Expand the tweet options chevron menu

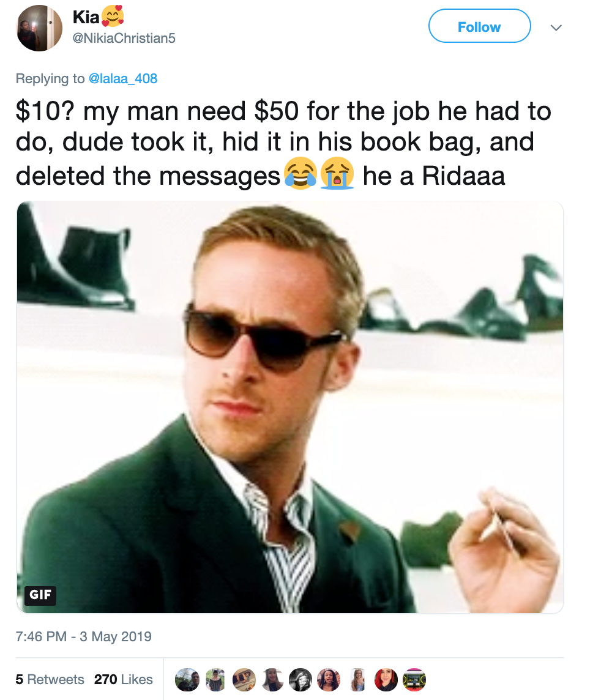[556, 28]
